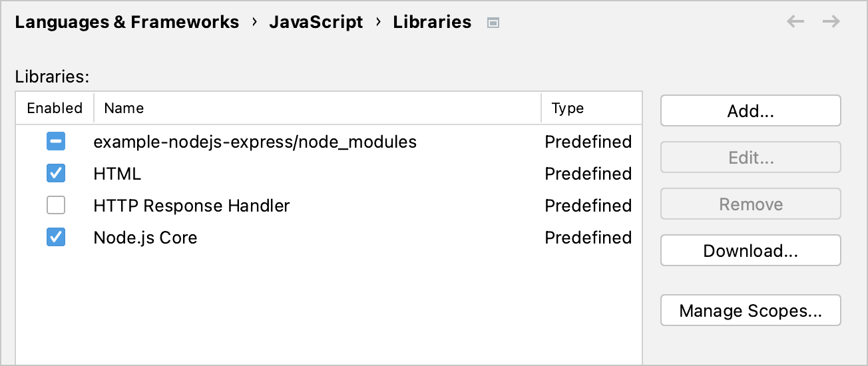868x366 pixels.
Task: Select the Node.js Core library row
Action: pos(329,238)
